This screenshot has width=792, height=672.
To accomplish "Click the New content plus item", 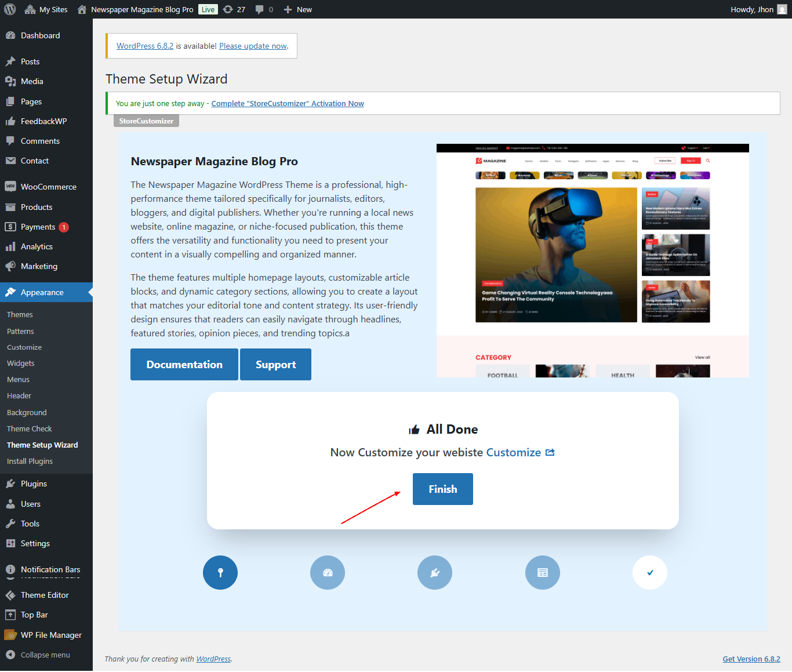I will coord(297,9).
